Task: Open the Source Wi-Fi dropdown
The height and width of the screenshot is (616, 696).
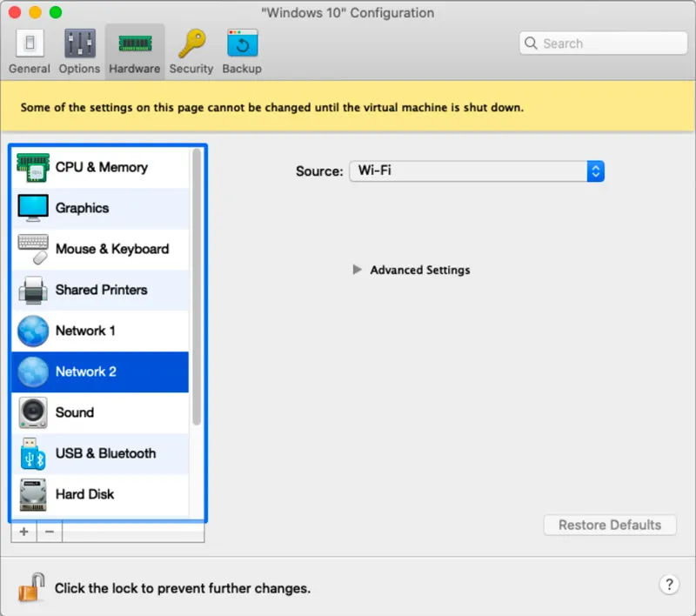Action: (477, 171)
